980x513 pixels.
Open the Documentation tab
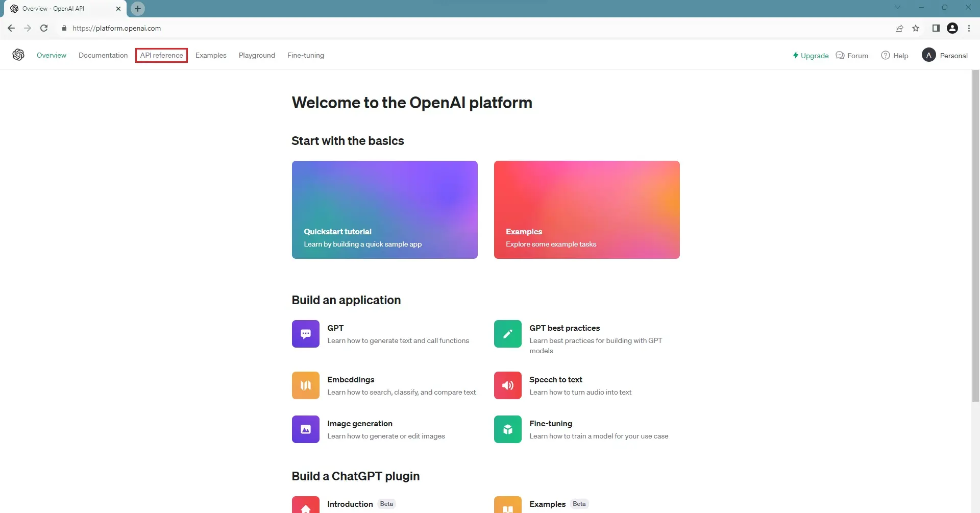103,55
